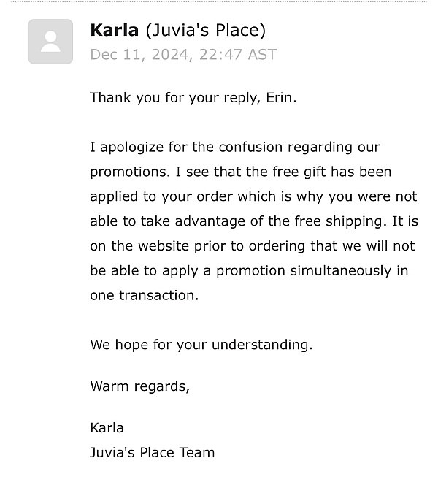438x504 pixels.
Task: Click the words 'free gift' in the message
Action: 299,172
